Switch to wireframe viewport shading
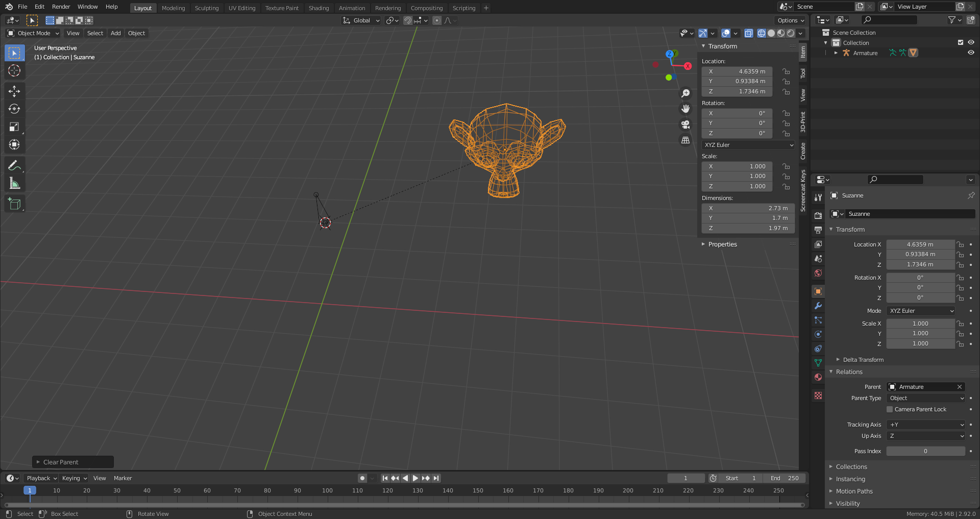This screenshot has height=519, width=980. (x=762, y=33)
